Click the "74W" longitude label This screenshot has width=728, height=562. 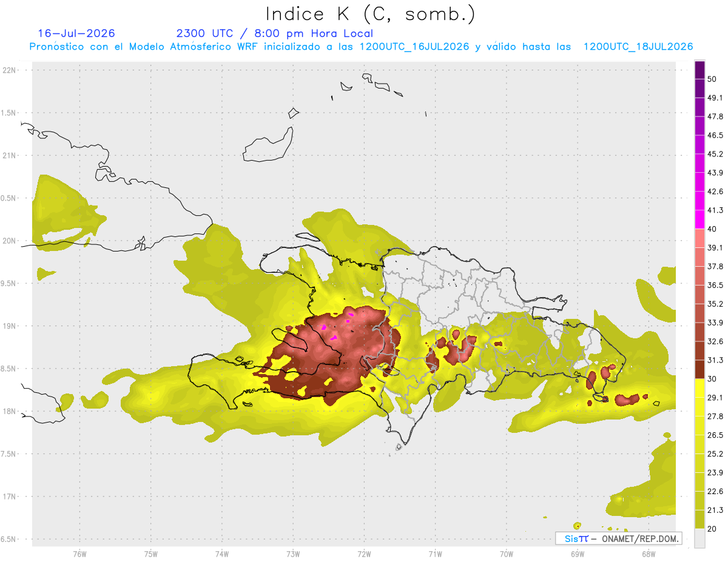tap(221, 554)
